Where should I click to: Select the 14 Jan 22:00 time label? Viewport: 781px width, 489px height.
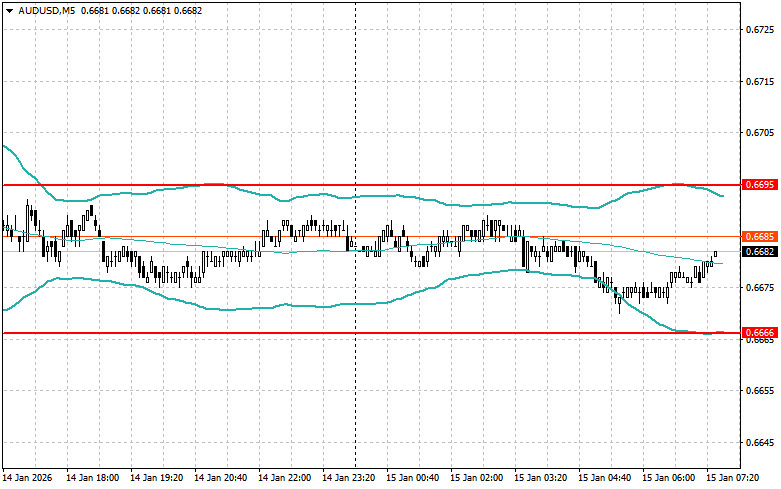point(284,478)
